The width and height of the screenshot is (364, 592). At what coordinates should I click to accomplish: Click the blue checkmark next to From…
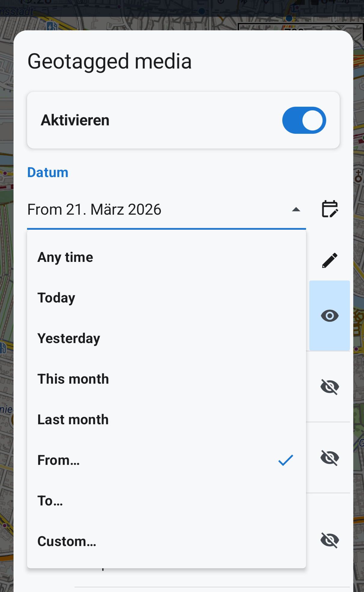point(286,460)
